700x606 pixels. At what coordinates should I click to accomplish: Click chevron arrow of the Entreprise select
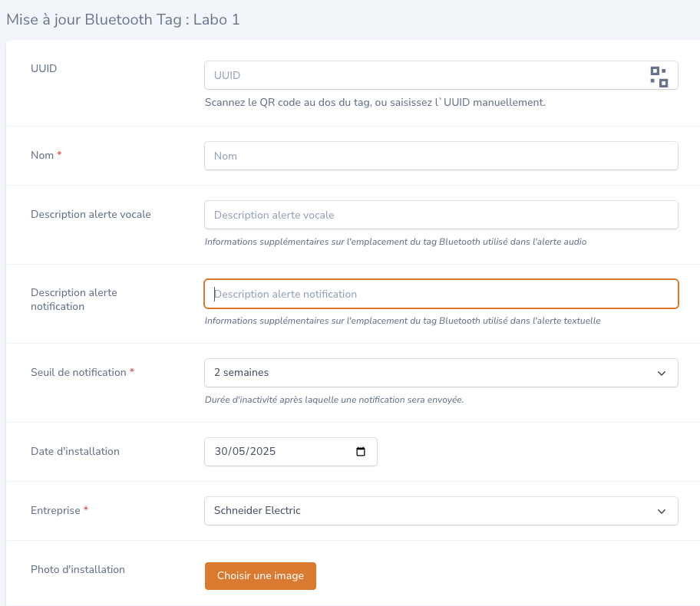click(662, 512)
